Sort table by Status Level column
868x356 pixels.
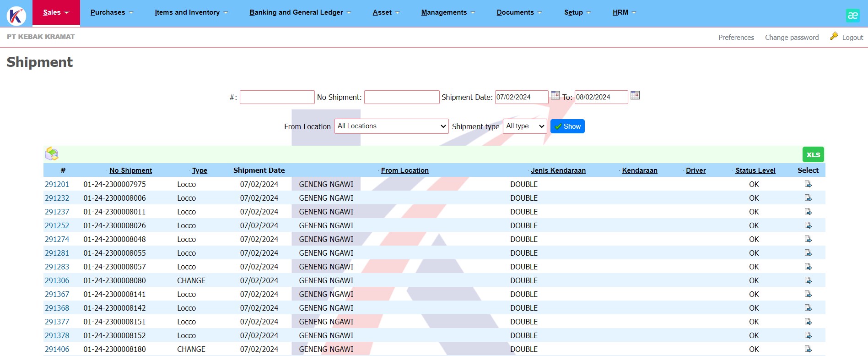[755, 170]
